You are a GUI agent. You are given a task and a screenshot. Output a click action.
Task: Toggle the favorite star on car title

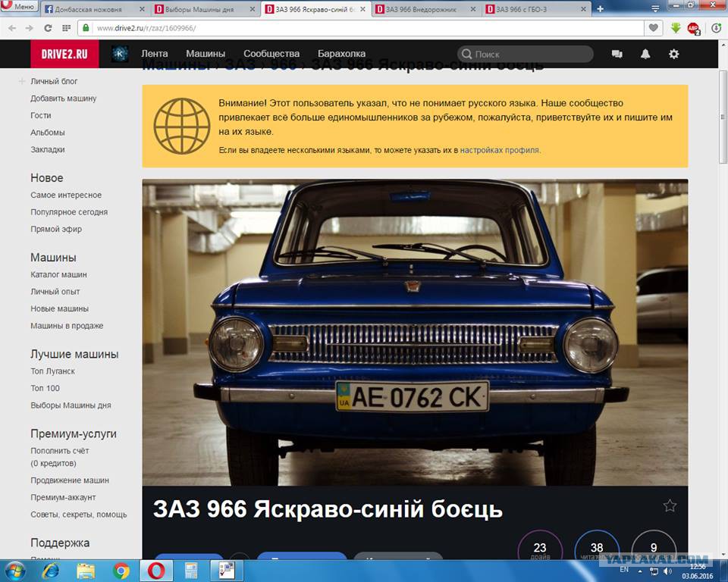click(x=670, y=505)
